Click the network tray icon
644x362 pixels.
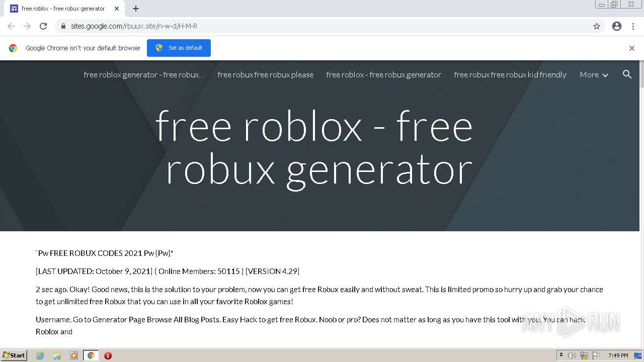(x=584, y=355)
